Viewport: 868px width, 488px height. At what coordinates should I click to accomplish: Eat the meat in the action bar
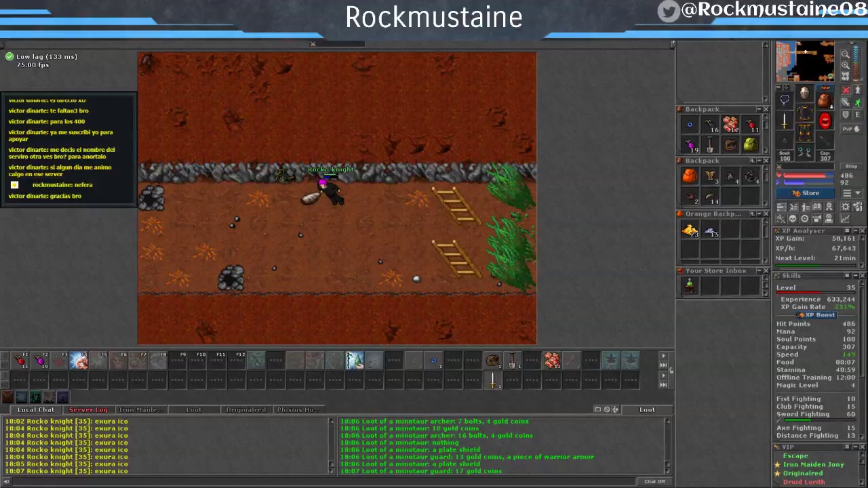click(552, 361)
